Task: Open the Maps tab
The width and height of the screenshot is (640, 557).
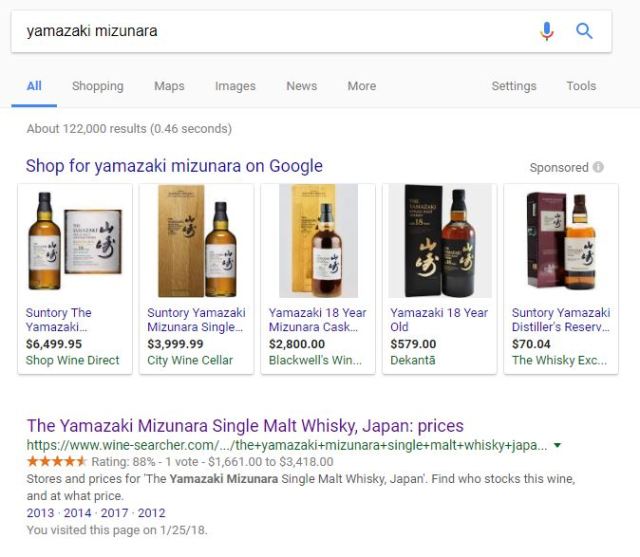Action: coord(169,86)
